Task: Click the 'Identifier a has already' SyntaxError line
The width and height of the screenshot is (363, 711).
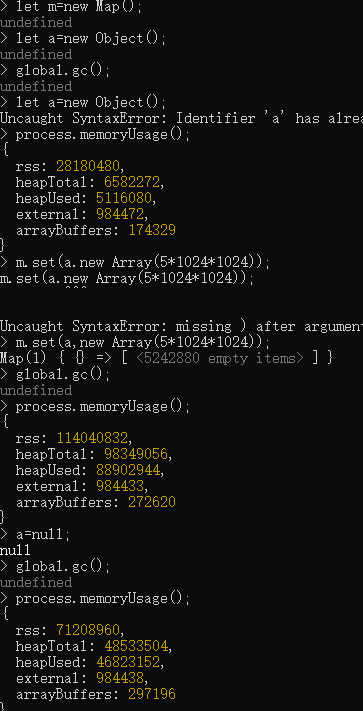Action: tap(181, 118)
